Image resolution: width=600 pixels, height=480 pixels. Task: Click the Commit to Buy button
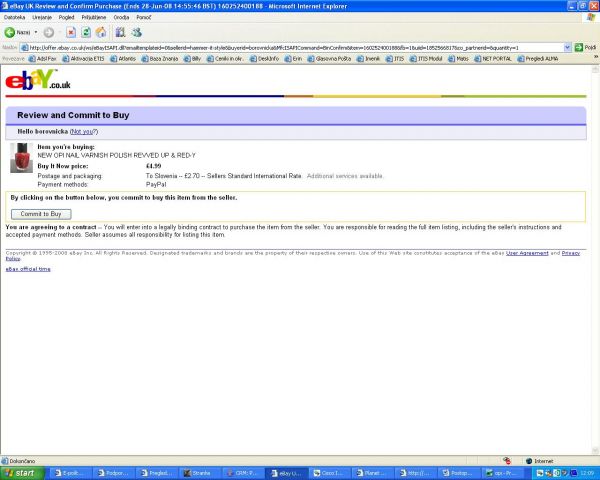pyautogui.click(x=41, y=214)
